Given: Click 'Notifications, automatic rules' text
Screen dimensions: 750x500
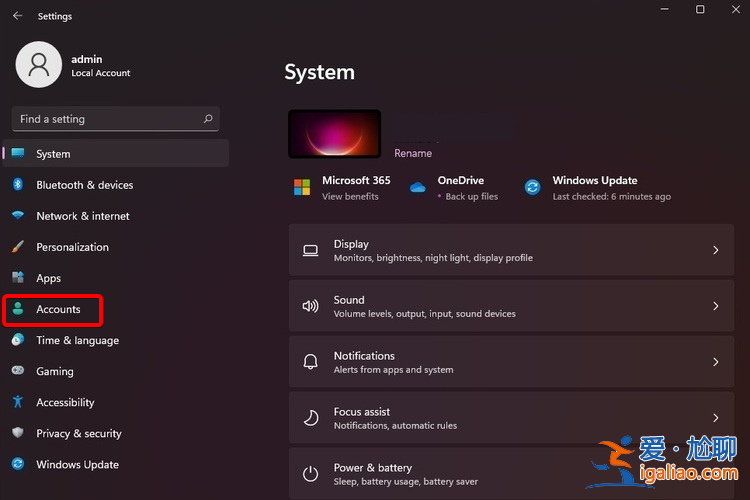Looking at the screenshot, I should coord(396,426).
